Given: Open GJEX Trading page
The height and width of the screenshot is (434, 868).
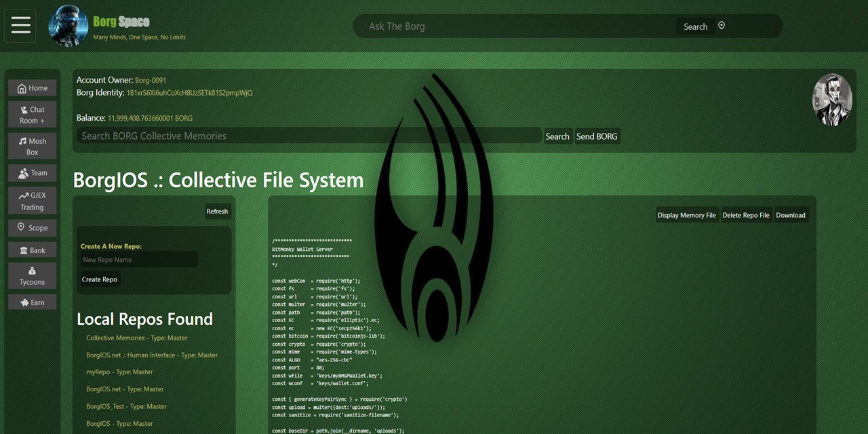Looking at the screenshot, I should pyautogui.click(x=33, y=201).
